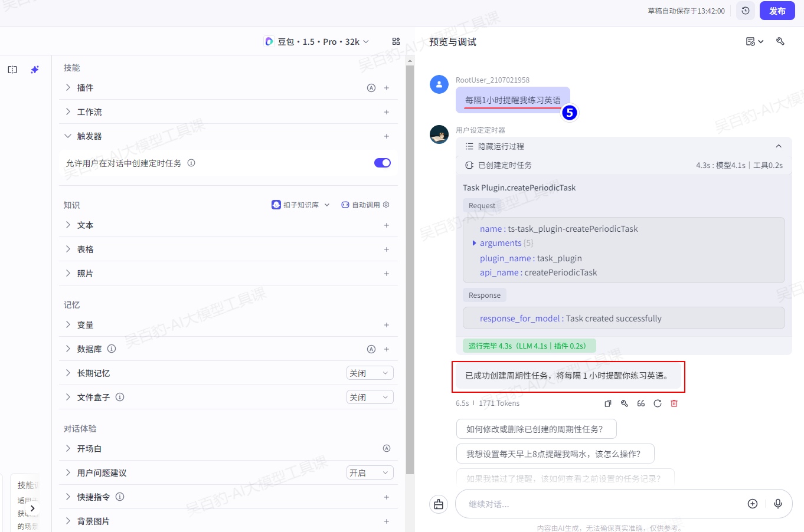Open the 长期记忆 关闭 dropdown

370,373
